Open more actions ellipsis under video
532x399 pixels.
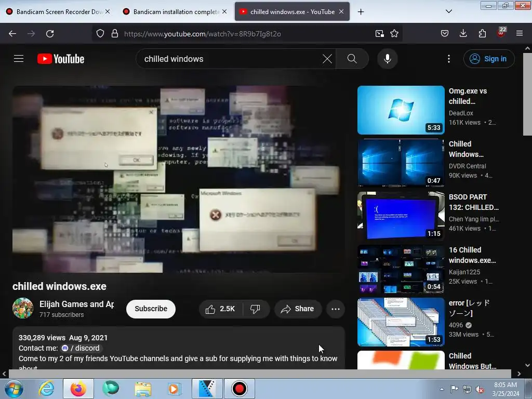336,309
